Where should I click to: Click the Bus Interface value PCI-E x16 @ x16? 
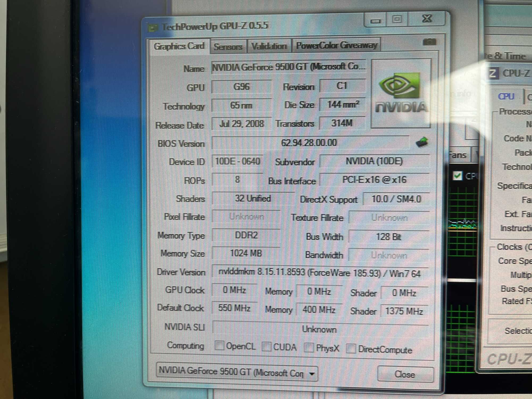(x=375, y=180)
